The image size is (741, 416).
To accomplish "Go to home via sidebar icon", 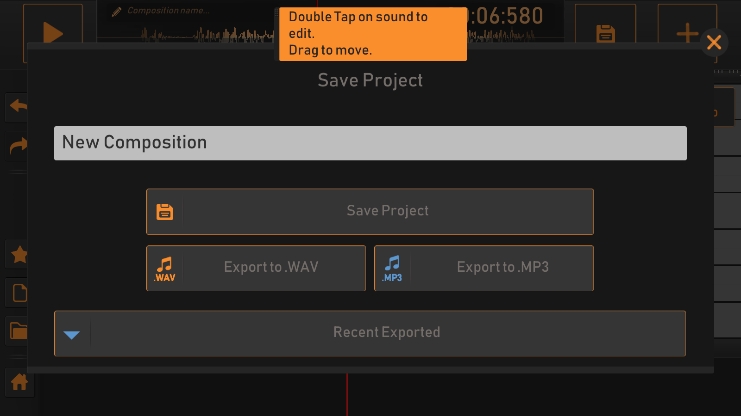I will tap(18, 382).
